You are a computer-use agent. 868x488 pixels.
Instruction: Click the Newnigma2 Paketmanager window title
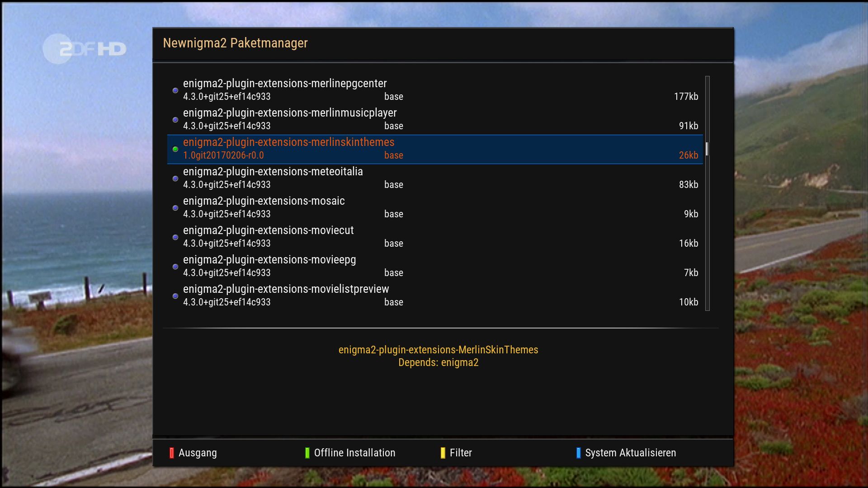(x=235, y=43)
